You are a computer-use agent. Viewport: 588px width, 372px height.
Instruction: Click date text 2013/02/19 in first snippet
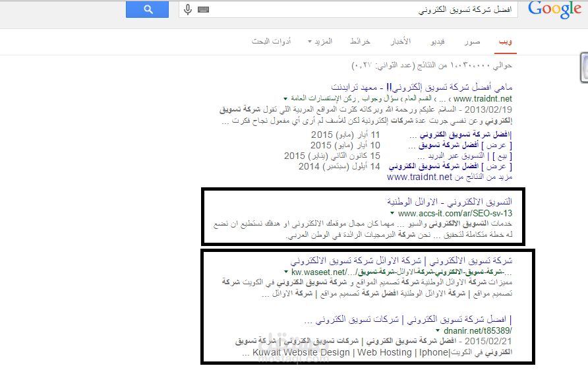(x=488, y=109)
